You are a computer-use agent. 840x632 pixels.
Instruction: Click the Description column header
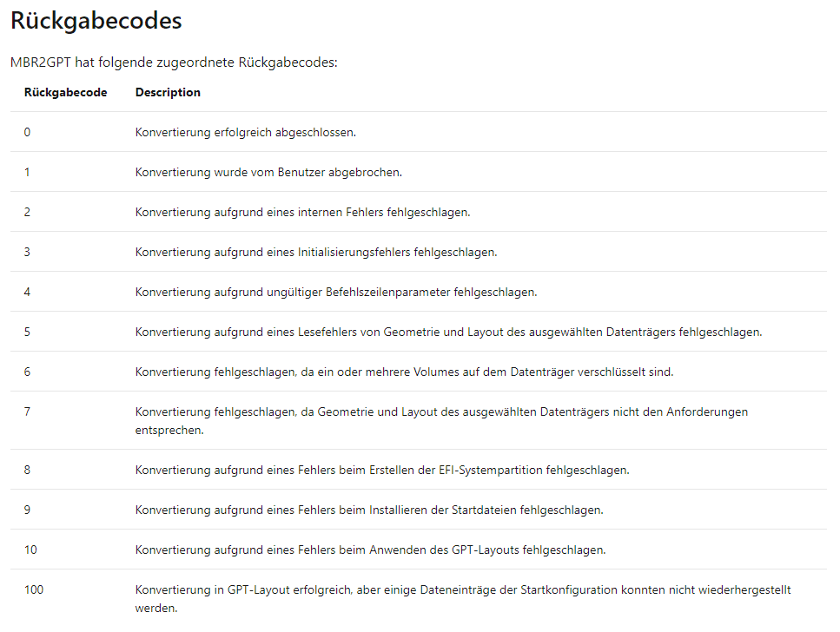tap(168, 92)
